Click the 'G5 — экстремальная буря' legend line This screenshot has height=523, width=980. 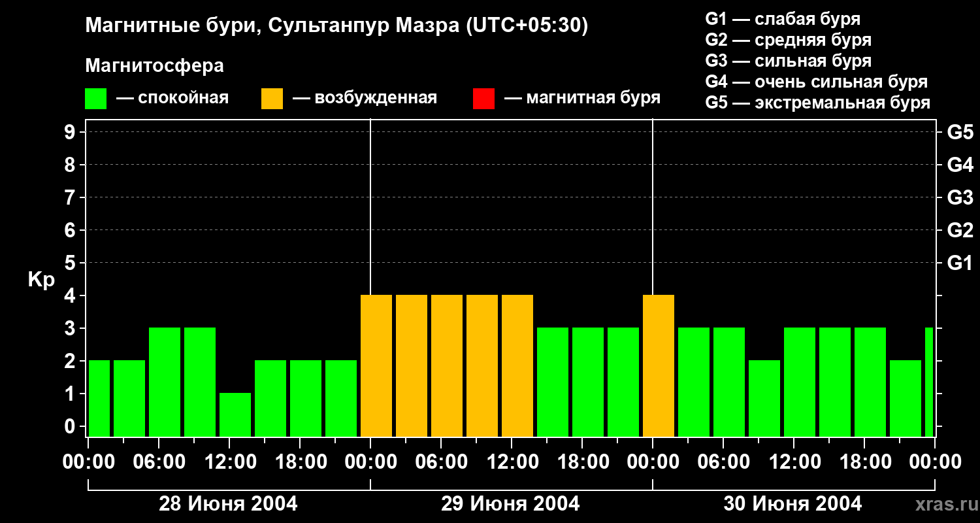coord(818,103)
